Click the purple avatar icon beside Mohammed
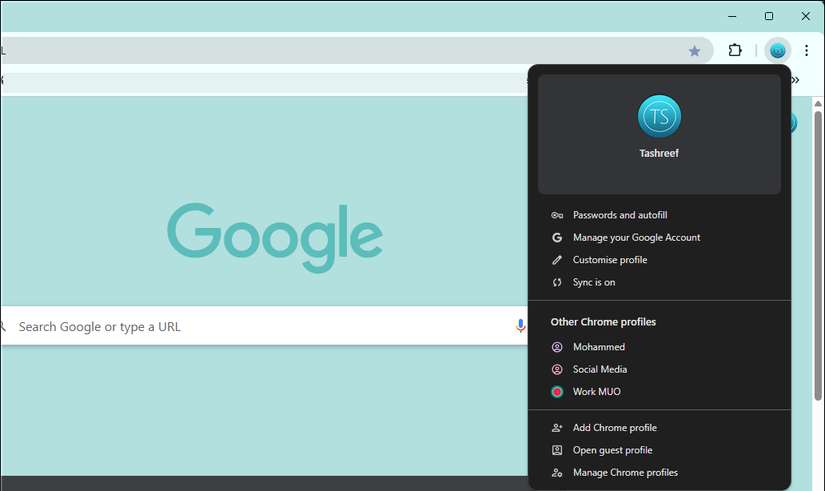The height and width of the screenshot is (491, 825). point(557,347)
